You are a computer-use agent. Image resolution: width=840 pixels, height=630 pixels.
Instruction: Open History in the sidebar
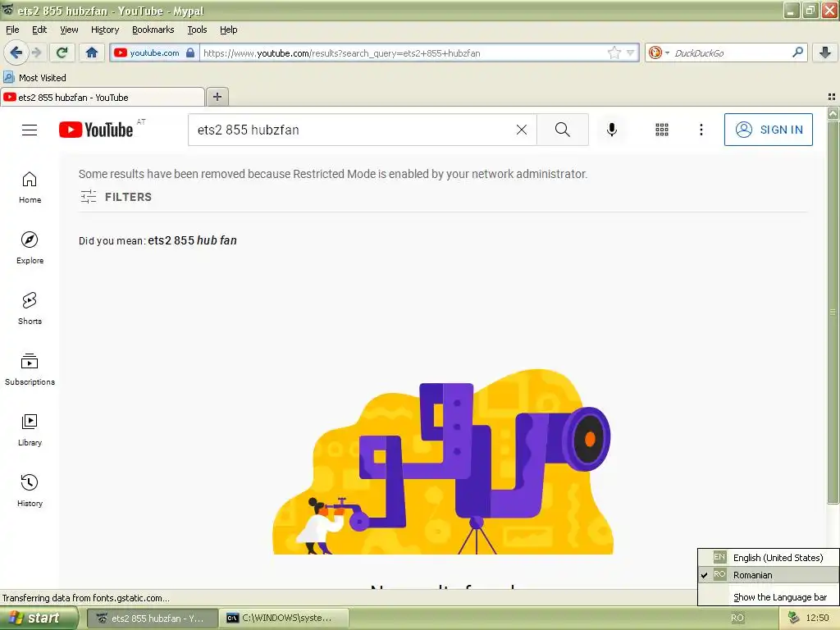pos(30,491)
